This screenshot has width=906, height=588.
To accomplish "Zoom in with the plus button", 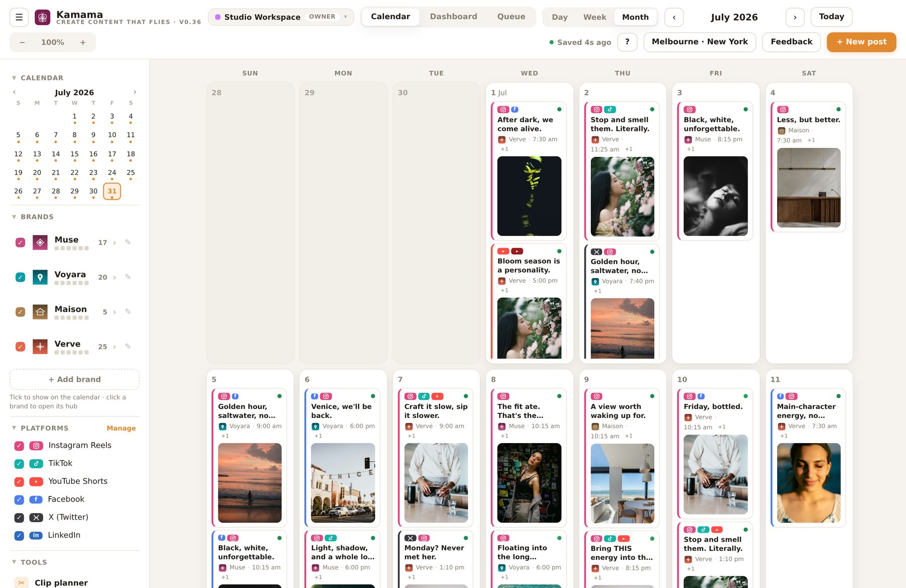I will [x=83, y=42].
